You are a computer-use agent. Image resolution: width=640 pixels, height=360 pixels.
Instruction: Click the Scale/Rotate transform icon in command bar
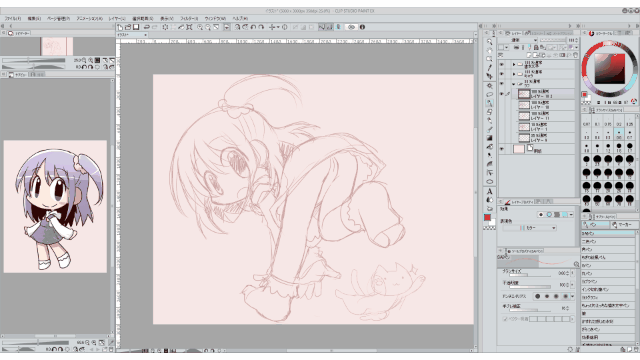189,27
